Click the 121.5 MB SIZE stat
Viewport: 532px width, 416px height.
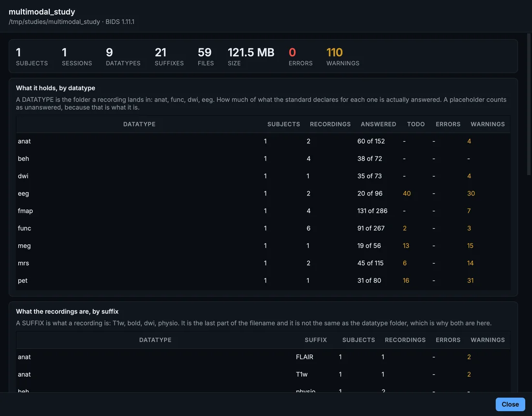pos(251,56)
